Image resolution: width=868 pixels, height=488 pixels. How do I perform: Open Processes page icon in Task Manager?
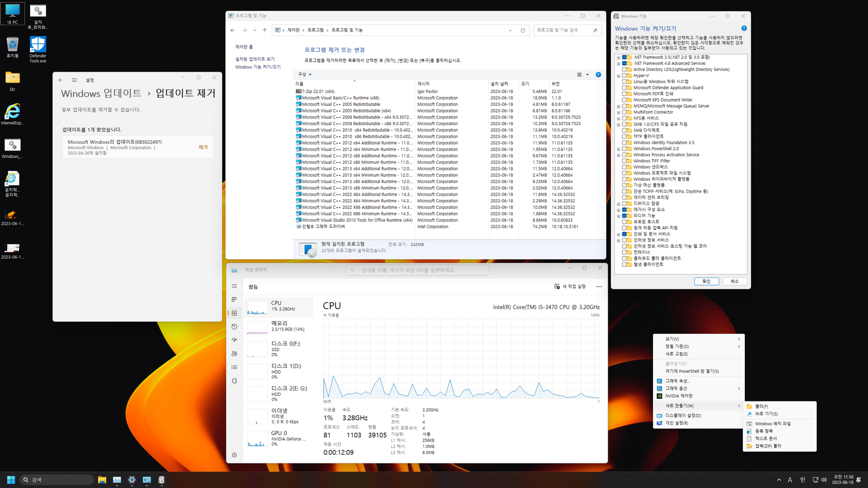click(x=234, y=299)
